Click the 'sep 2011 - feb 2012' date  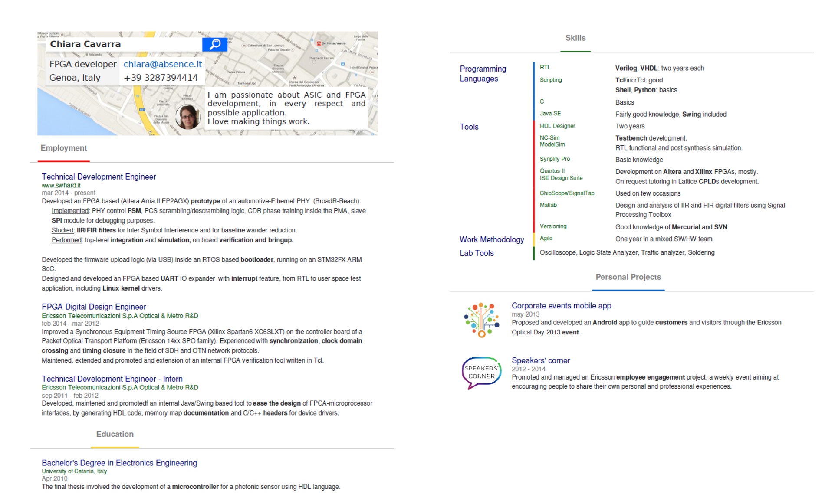point(70,395)
